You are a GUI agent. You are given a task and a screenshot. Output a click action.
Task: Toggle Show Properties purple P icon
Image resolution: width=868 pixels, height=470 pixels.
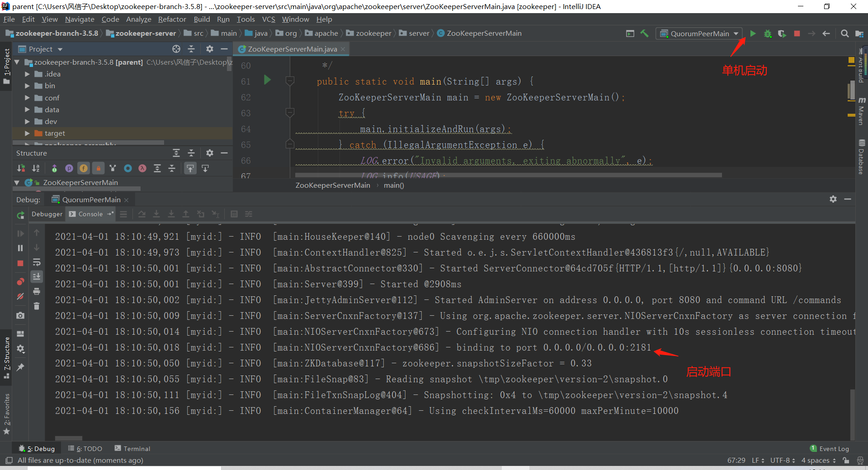[x=69, y=168]
